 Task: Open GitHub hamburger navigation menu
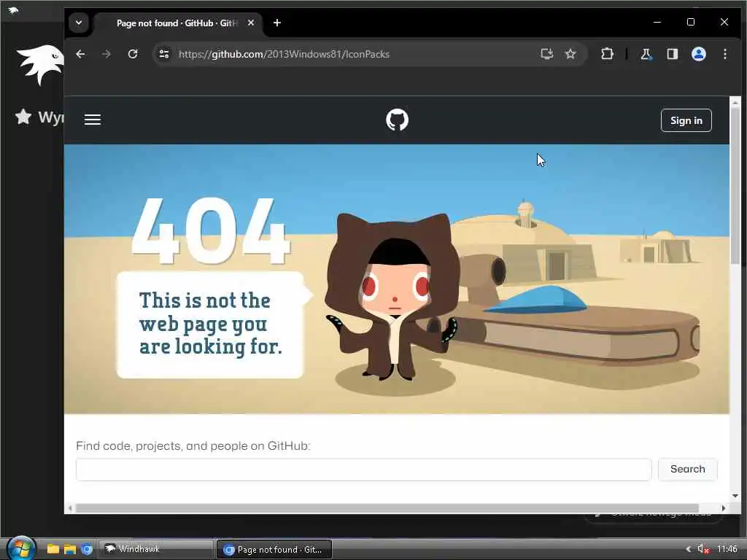[x=93, y=120]
